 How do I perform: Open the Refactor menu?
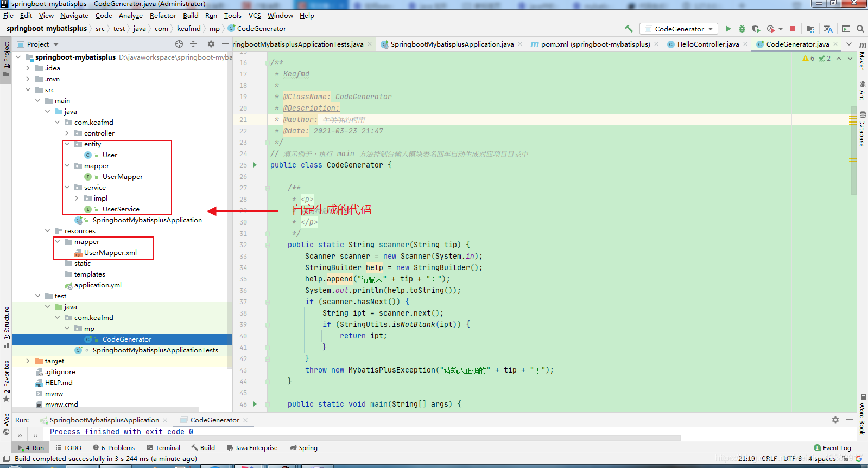[163, 16]
